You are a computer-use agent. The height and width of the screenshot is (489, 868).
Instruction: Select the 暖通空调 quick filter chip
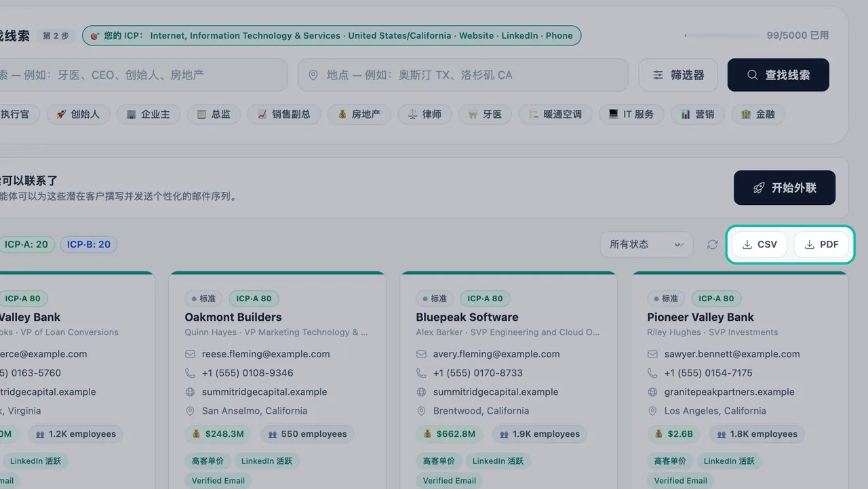click(x=555, y=115)
